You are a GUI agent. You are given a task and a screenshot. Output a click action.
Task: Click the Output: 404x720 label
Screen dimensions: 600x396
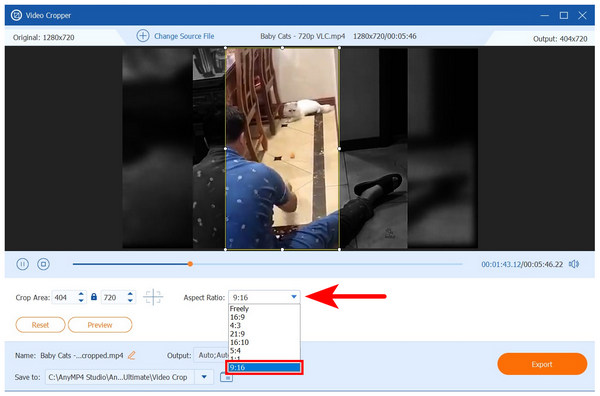tap(560, 39)
